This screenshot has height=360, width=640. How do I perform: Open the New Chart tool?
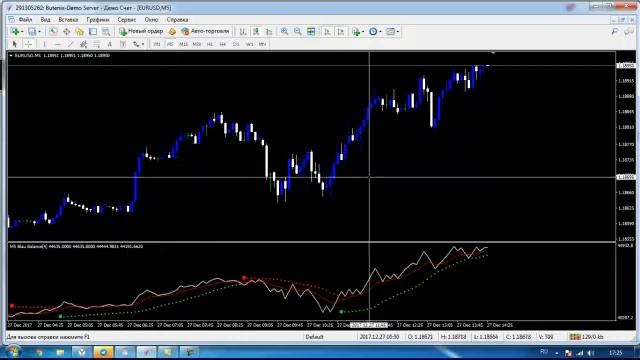pos(16,31)
